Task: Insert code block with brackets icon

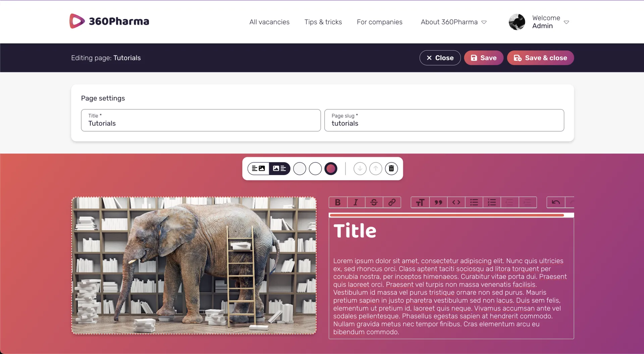Action: [x=456, y=202]
